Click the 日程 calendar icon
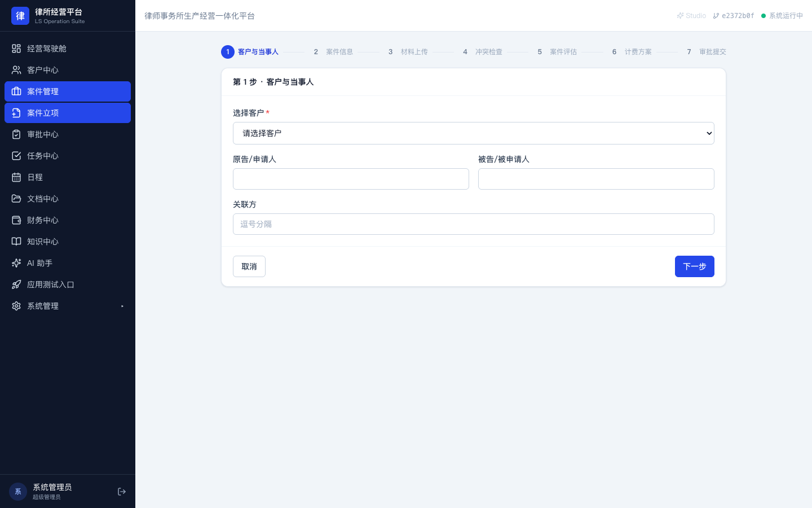This screenshot has height=508, width=812. [x=16, y=177]
